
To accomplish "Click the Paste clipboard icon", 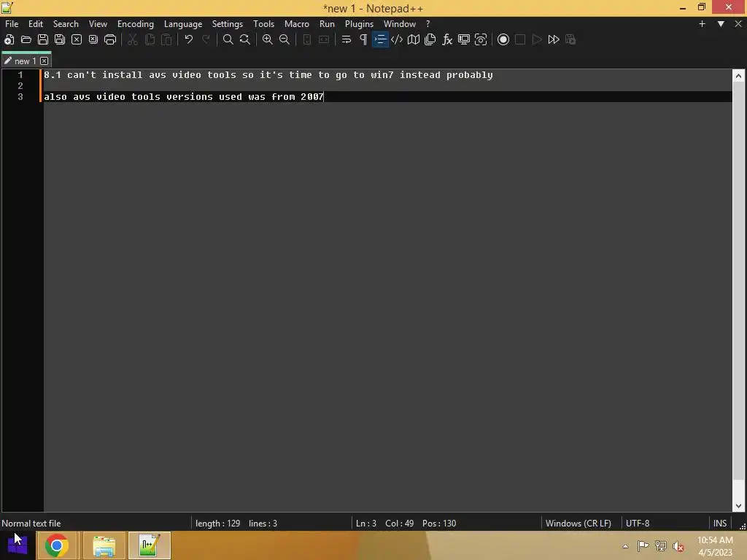I will coord(166,39).
